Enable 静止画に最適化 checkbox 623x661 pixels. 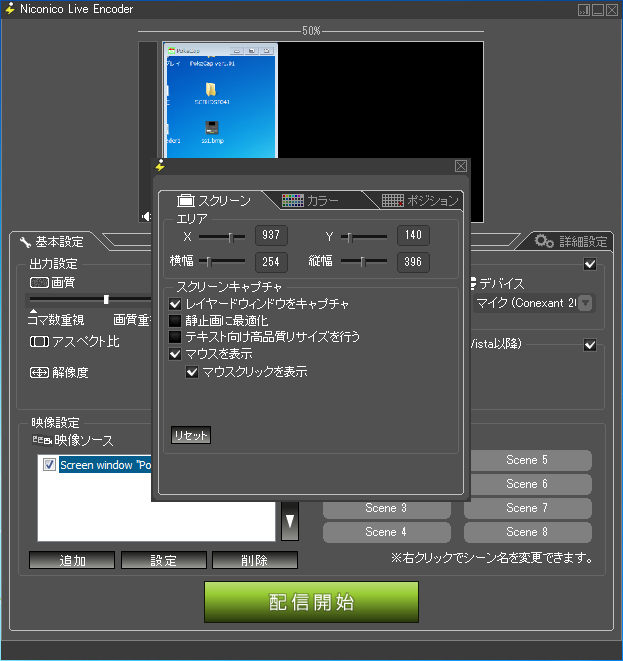click(175, 320)
